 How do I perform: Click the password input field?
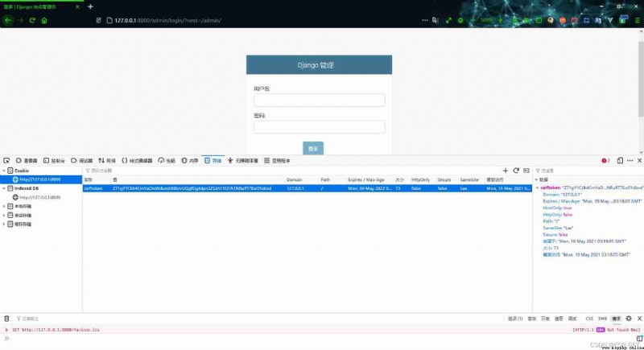(x=319, y=127)
